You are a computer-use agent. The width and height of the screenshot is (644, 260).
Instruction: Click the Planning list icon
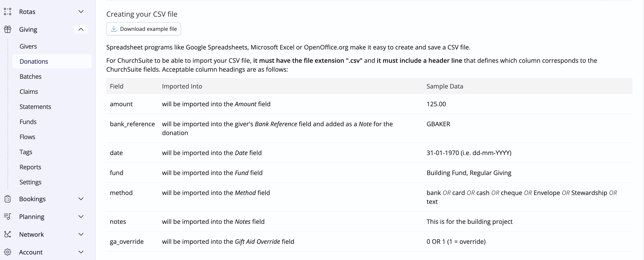[8, 217]
